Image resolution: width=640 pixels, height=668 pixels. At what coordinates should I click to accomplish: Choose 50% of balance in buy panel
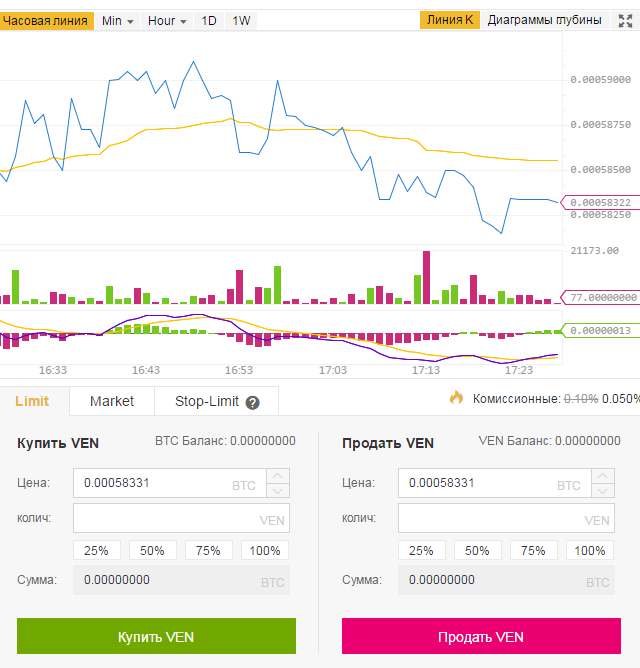point(153,550)
